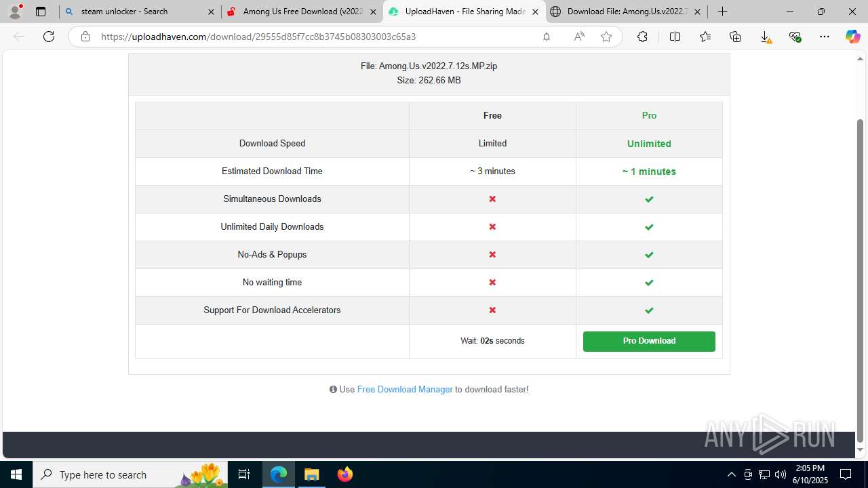The width and height of the screenshot is (868, 488).
Task: Click the Unlimited download speed text
Action: (x=649, y=144)
